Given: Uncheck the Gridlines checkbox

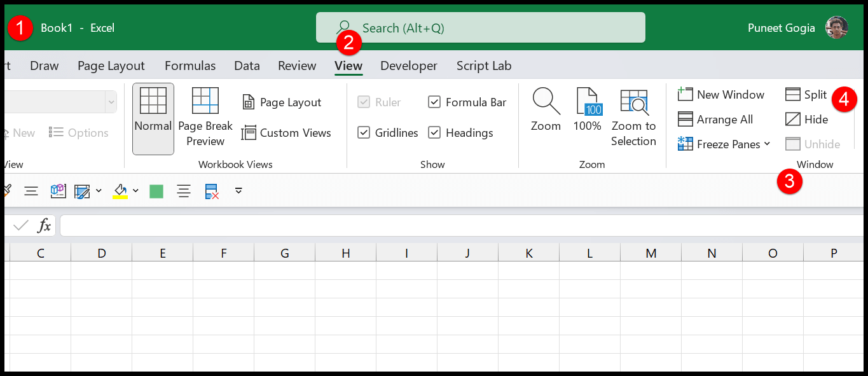Looking at the screenshot, I should (364, 132).
